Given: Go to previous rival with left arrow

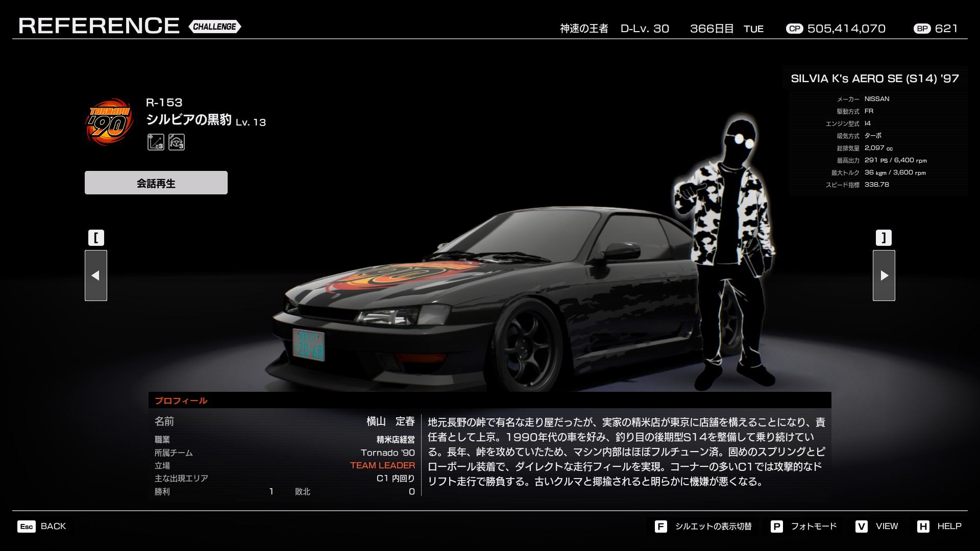Looking at the screenshot, I should (x=96, y=275).
